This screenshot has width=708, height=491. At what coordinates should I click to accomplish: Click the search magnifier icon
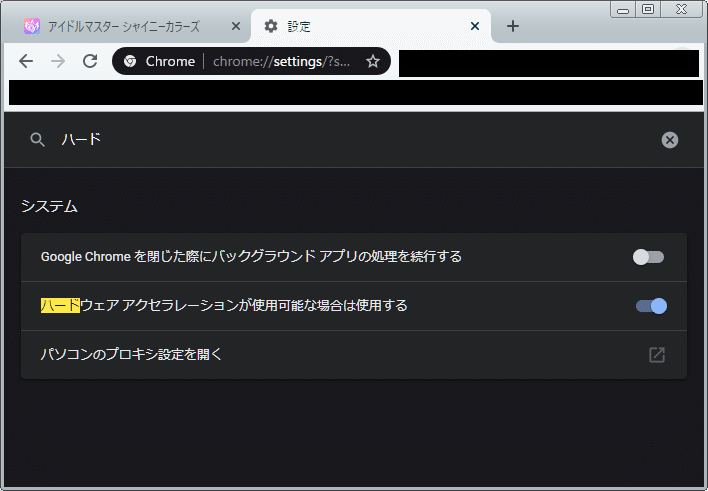click(x=37, y=140)
